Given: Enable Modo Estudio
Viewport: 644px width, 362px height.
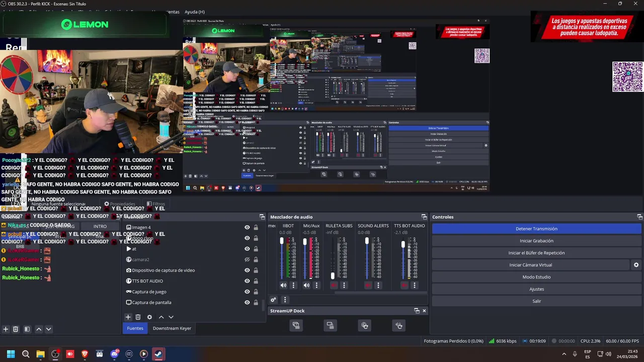Looking at the screenshot, I should 536,277.
